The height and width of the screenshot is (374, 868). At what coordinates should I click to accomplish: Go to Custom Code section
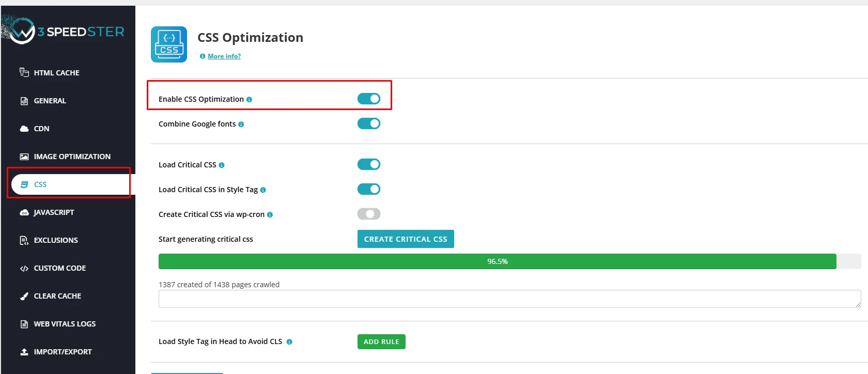click(60, 268)
